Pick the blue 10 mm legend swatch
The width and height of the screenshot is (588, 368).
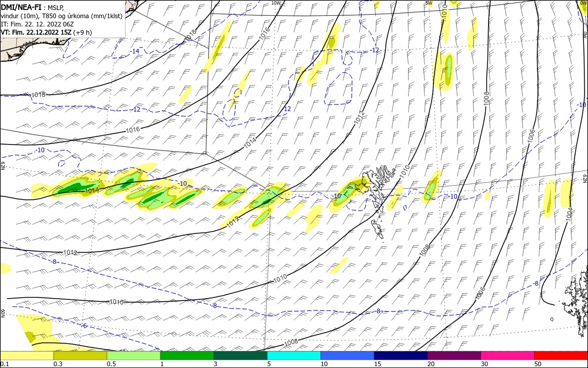348,356
